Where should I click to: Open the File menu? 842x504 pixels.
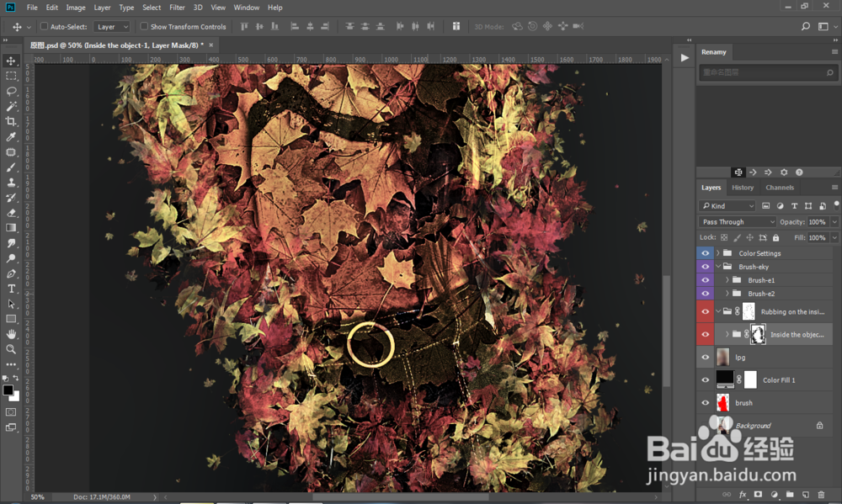point(32,8)
